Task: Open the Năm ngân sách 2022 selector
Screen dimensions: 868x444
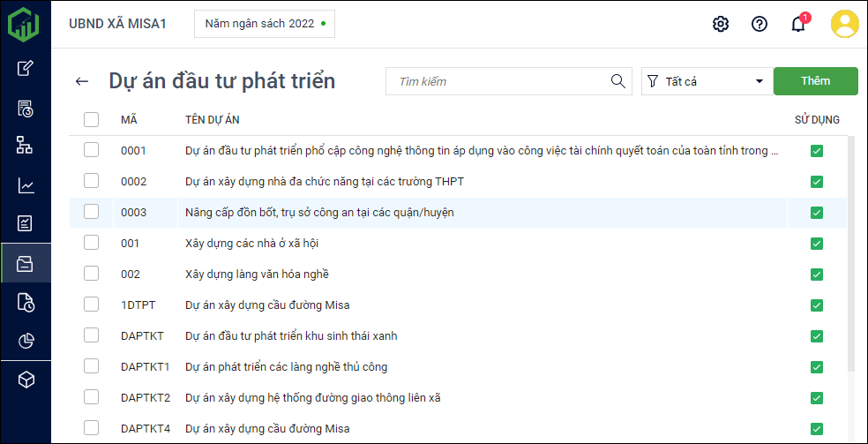Action: (265, 24)
